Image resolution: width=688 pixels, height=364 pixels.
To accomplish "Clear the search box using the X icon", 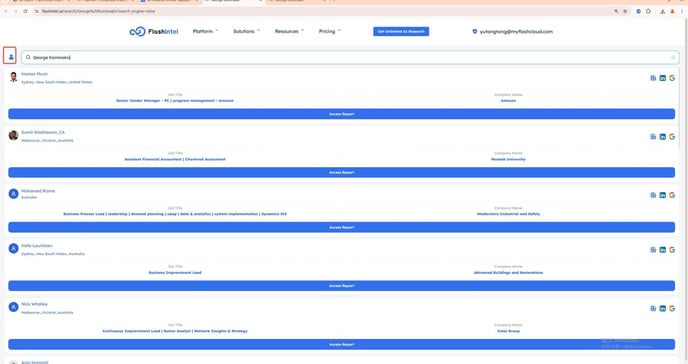I will pyautogui.click(x=673, y=57).
